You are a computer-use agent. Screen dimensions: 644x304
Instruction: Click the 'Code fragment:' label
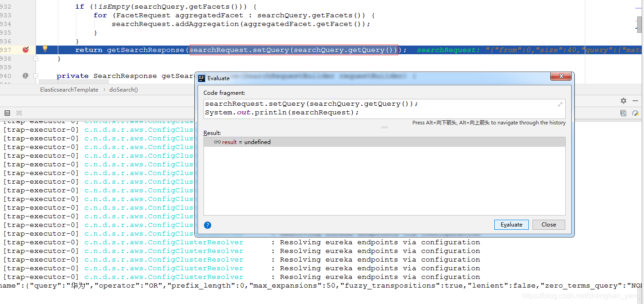(224, 93)
